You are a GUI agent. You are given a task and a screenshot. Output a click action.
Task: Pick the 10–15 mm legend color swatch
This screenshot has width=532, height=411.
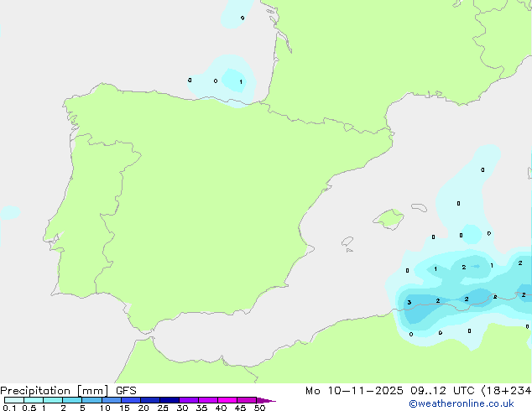[x=112, y=400]
